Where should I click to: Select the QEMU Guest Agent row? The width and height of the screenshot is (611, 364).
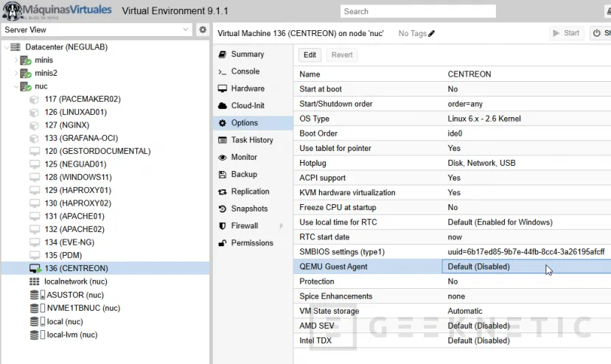tap(452, 267)
